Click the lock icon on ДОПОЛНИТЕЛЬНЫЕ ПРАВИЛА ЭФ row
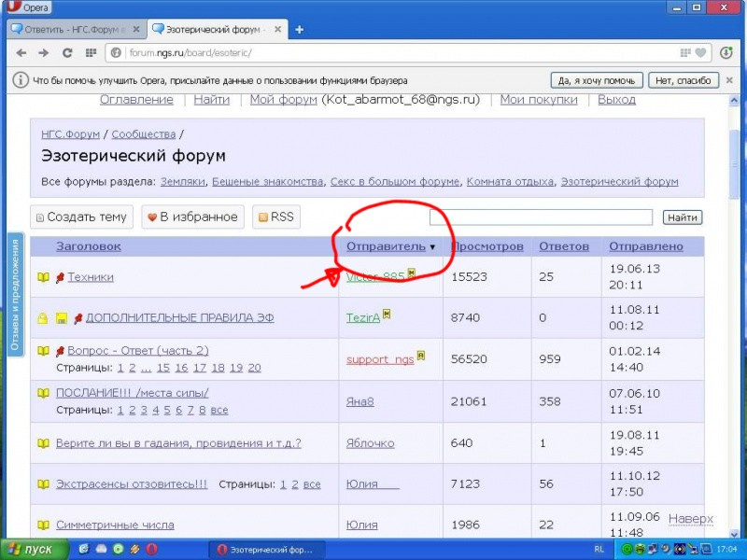 [x=42, y=318]
